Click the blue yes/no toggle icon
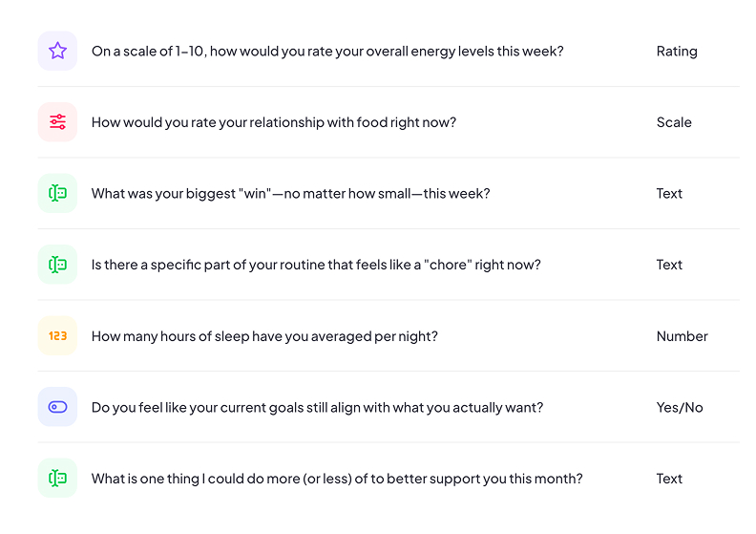The height and width of the screenshot is (534, 756). [x=57, y=407]
